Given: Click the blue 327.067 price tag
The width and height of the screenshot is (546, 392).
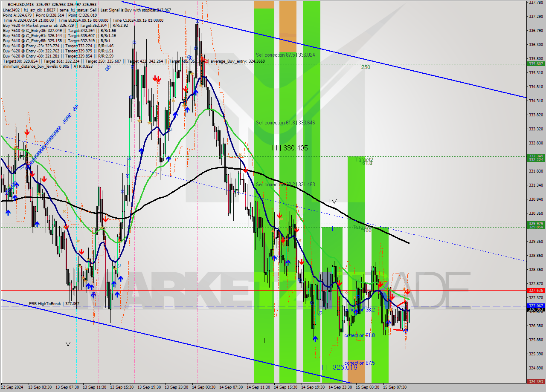Looking at the screenshot, I should click(x=536, y=306).
